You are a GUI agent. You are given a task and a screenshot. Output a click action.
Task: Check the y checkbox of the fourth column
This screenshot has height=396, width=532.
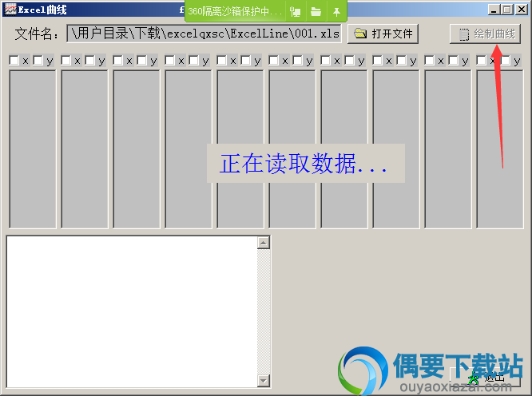click(194, 61)
